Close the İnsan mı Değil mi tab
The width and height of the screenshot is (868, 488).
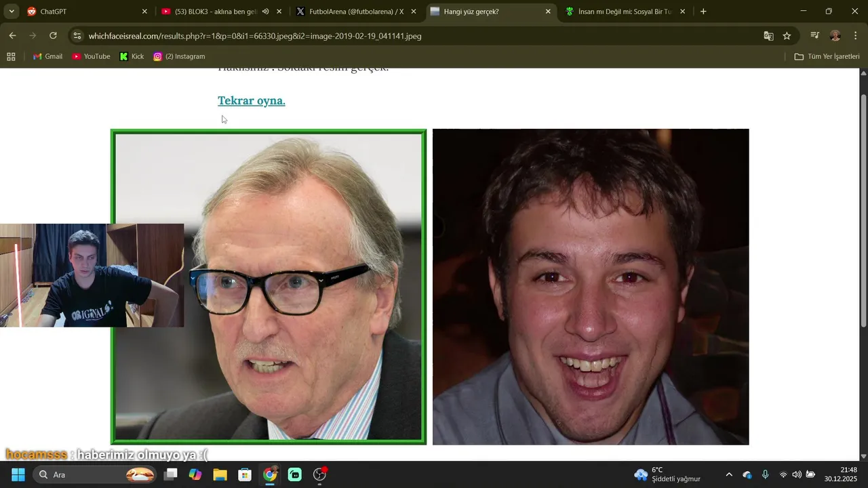[682, 12]
